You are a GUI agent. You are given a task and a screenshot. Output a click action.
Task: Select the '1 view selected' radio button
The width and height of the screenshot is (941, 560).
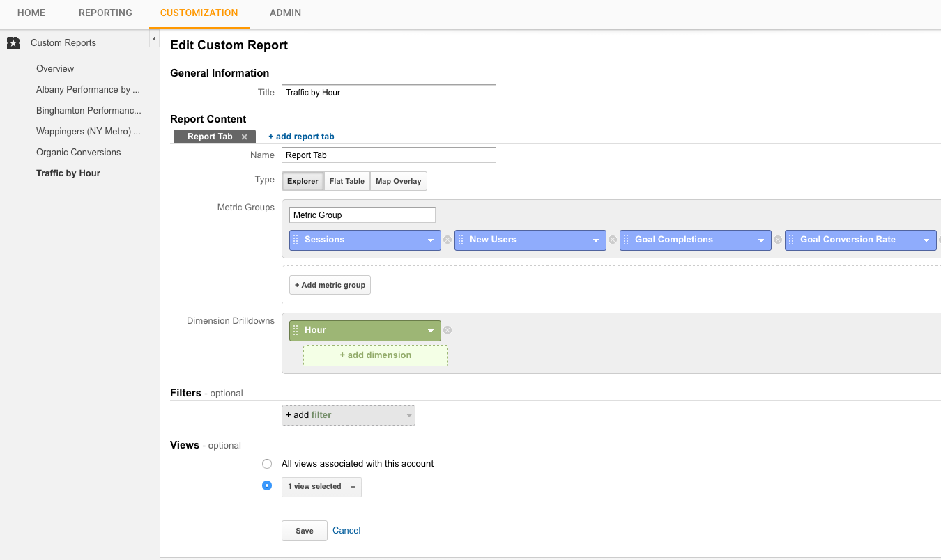(267, 486)
